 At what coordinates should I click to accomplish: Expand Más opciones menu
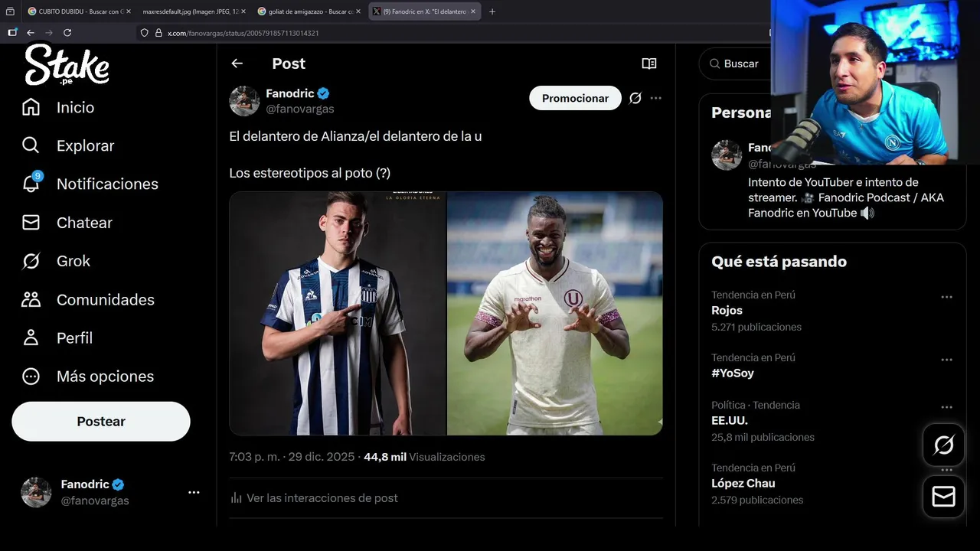tap(31, 376)
